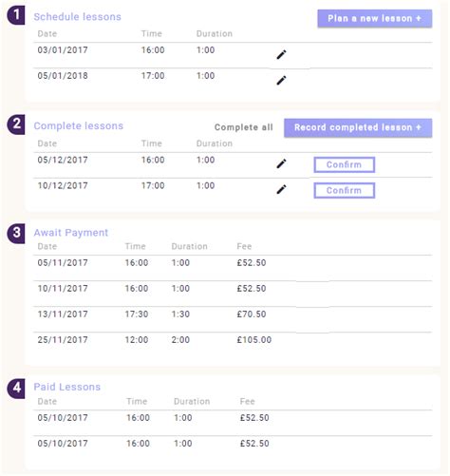Edit the 03/01/2017 scheduled lesson pencil icon
The image size is (450, 476).
[281, 54]
